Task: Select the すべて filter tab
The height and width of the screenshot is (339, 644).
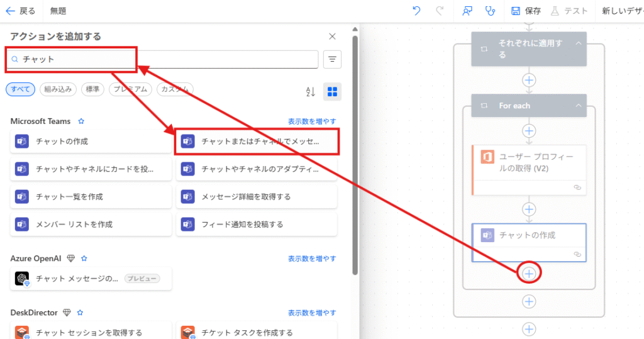Action: [21, 89]
